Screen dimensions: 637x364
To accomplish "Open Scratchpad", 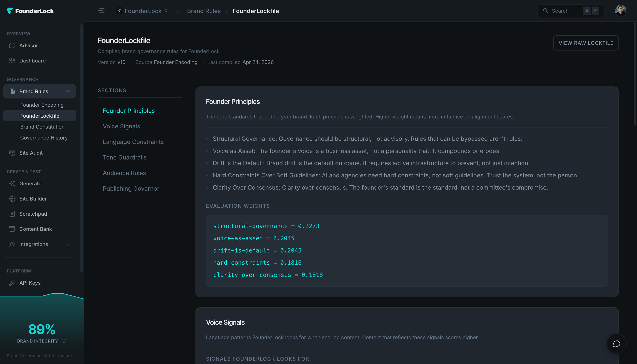I will [x=40, y=214].
